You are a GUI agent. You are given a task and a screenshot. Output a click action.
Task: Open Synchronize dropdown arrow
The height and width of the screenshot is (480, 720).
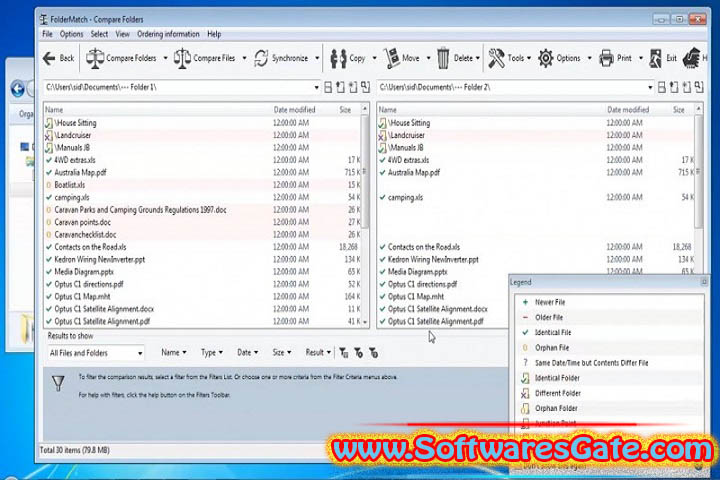(x=317, y=58)
